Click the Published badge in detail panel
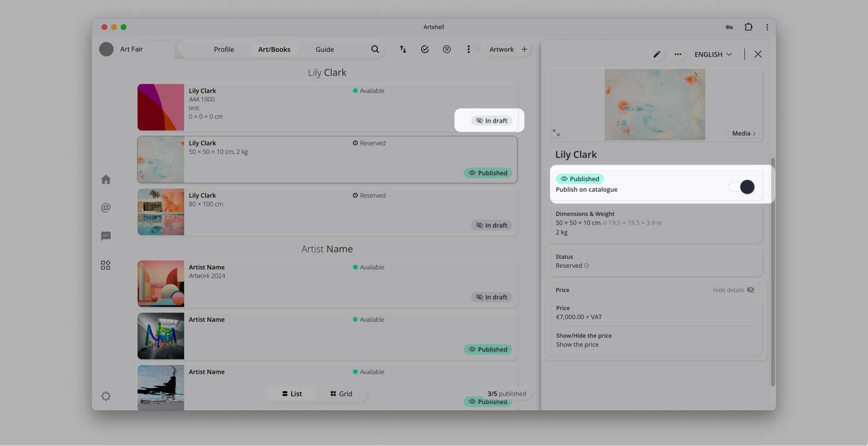The image size is (868, 446). [x=580, y=179]
